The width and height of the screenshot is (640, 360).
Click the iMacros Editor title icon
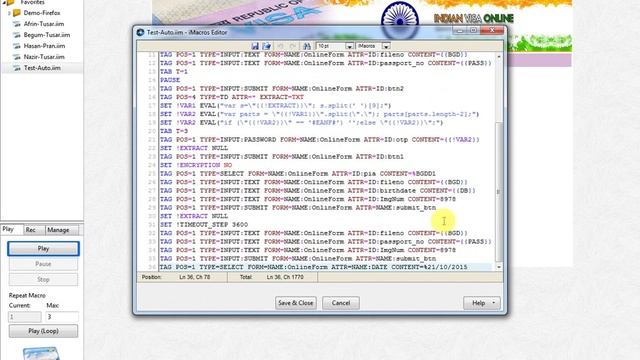tap(140, 32)
